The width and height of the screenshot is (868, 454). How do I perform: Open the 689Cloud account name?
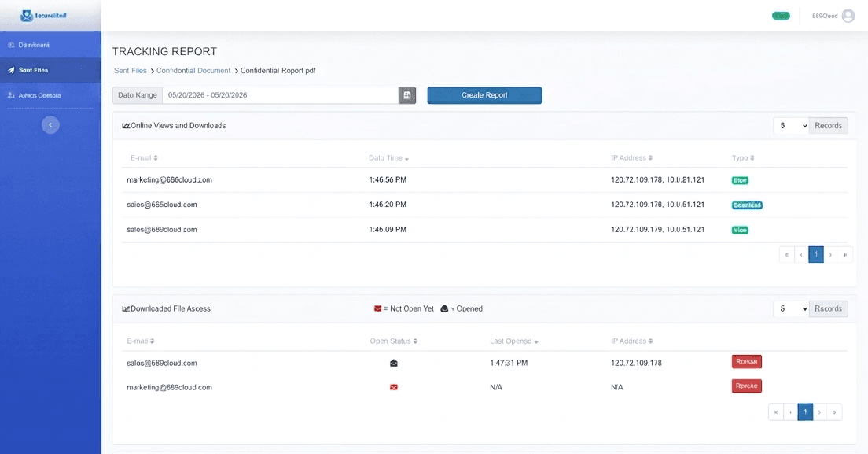point(824,16)
